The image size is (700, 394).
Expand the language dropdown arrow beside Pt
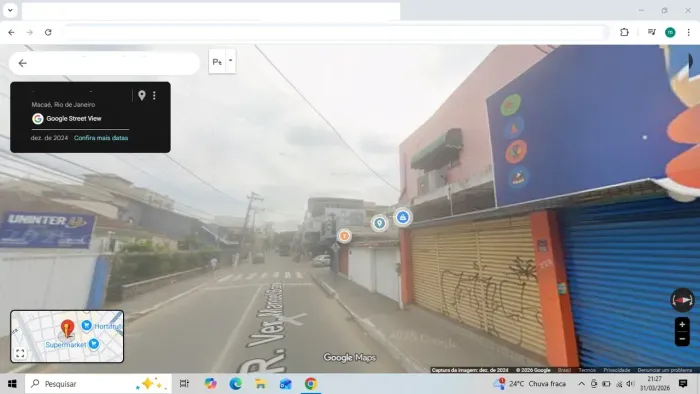230,61
